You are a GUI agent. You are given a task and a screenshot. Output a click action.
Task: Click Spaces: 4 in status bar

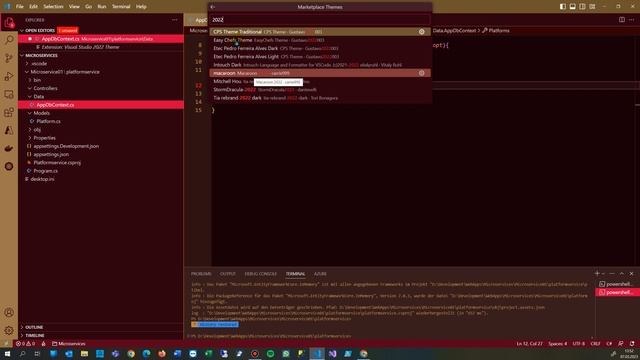pyautogui.click(x=558, y=344)
